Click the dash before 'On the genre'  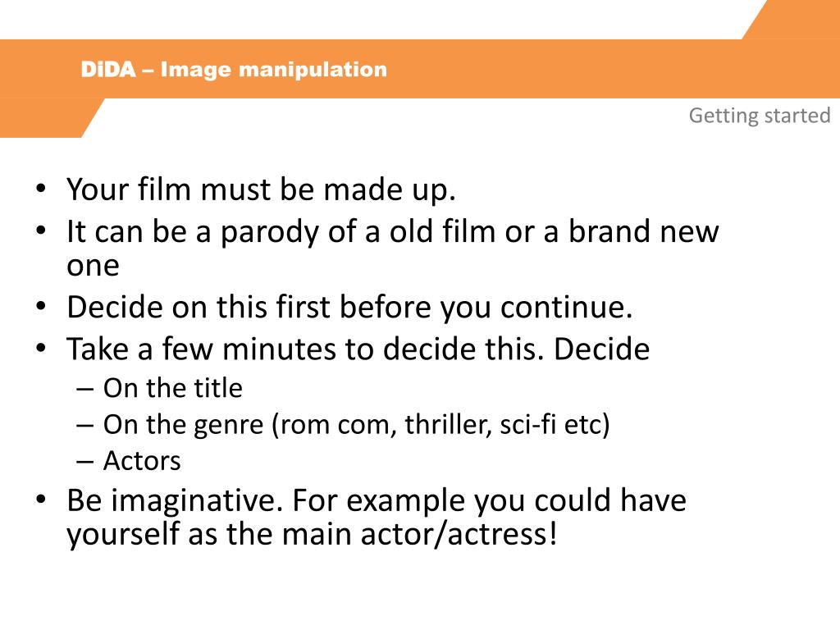click(85, 426)
